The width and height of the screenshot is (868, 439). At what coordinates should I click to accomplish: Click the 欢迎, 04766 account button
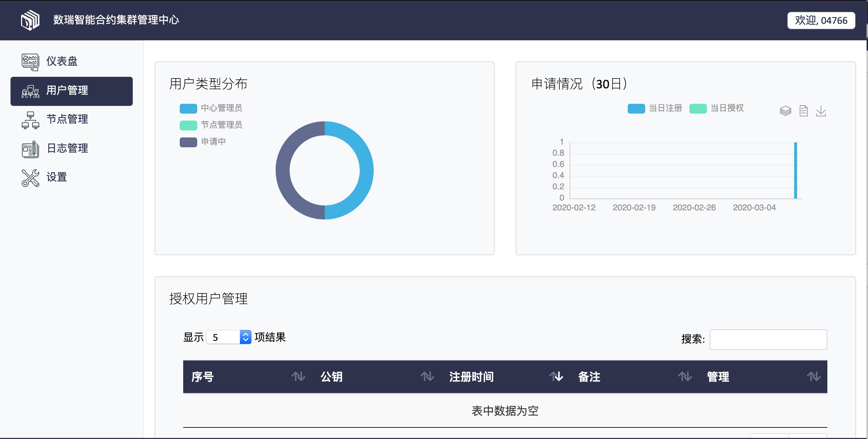tap(821, 20)
